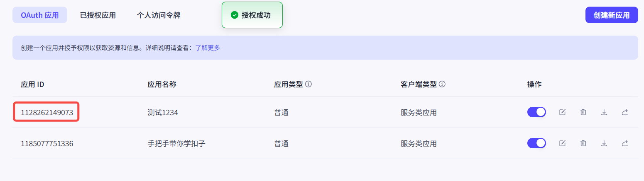The height and width of the screenshot is (181, 644).
Task: Delete the 测试1234 application
Action: click(583, 112)
